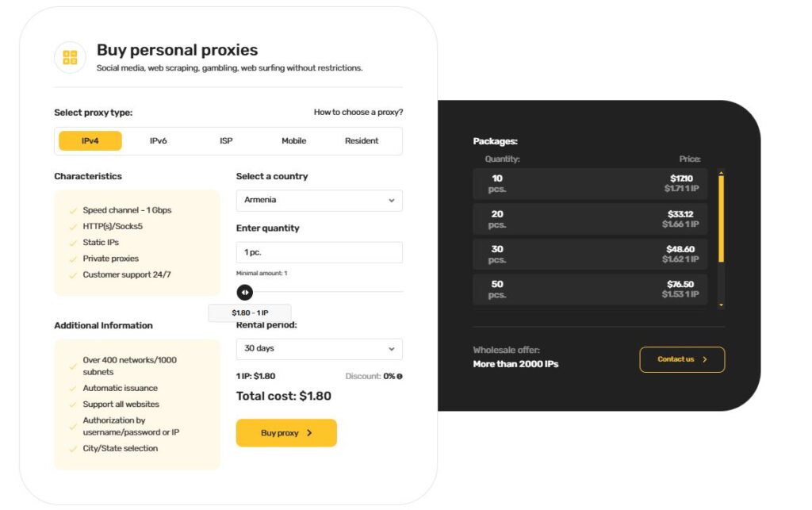Viewport: 812px width, 510px height.
Task: Click the checkmark next to Automatic issuance
Action: click(73, 389)
